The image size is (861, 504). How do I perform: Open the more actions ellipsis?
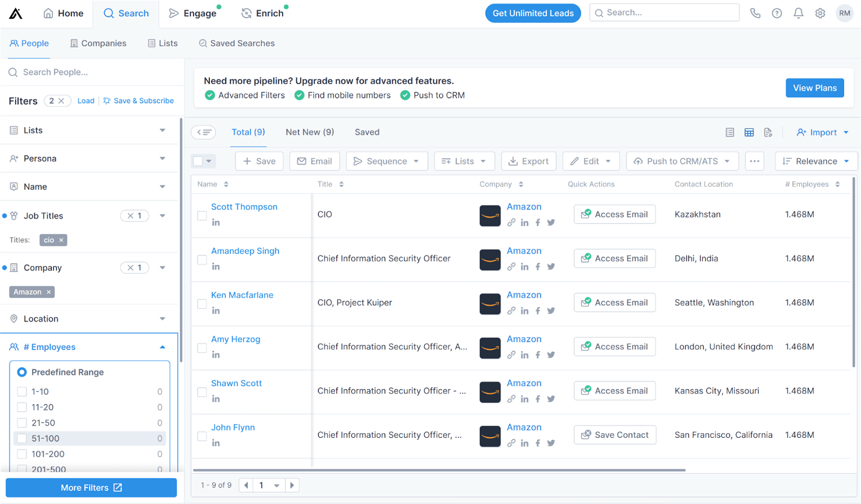[755, 161]
